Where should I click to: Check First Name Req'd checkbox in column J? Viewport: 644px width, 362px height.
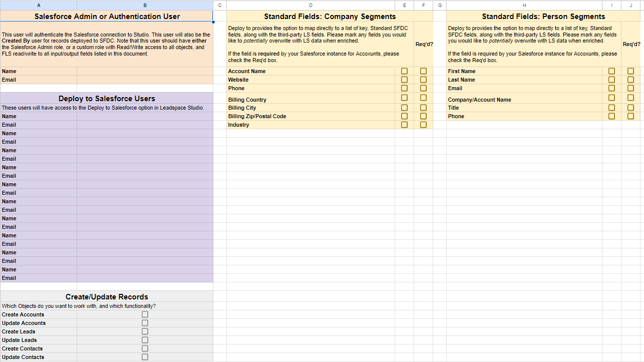(x=630, y=71)
